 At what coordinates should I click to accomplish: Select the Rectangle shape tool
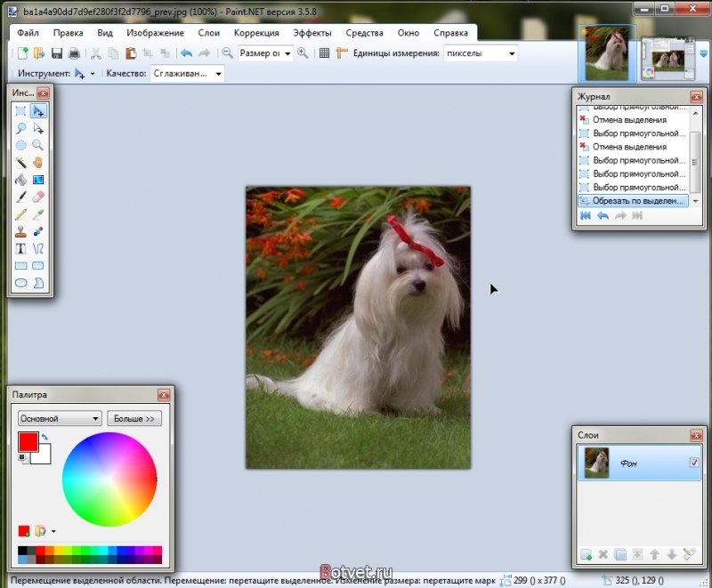20,266
